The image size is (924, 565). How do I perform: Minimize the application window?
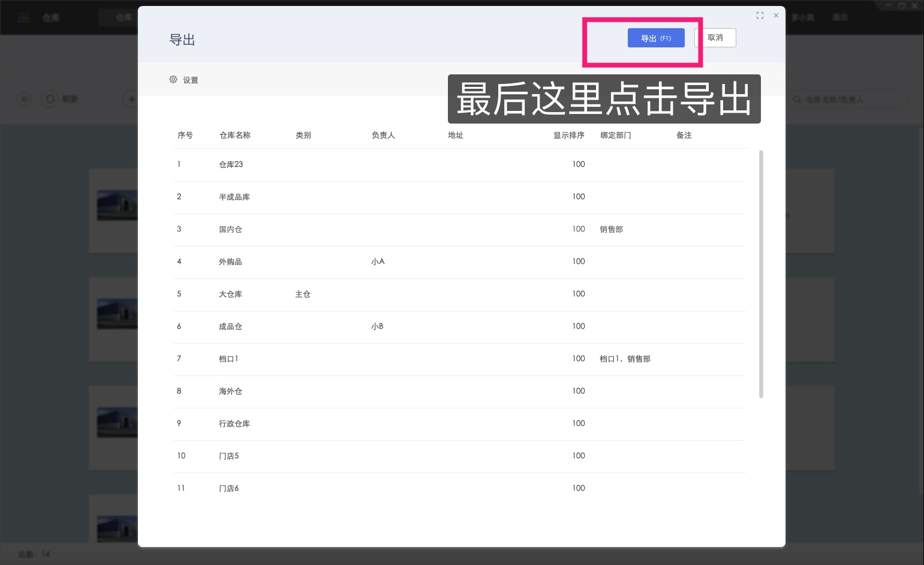(x=888, y=5)
